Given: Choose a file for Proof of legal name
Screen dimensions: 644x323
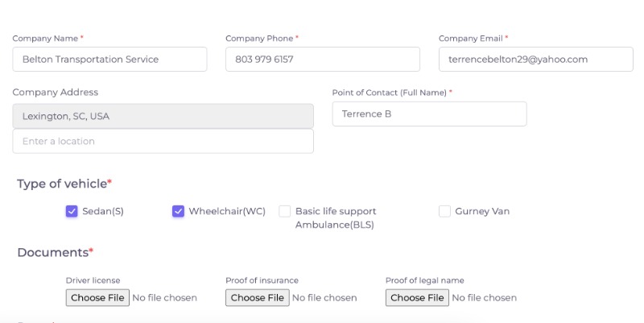Looking at the screenshot, I should point(417,297).
